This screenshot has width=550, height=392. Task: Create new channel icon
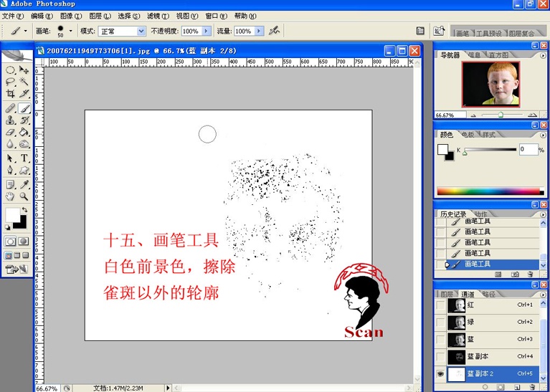pyautogui.click(x=516, y=388)
